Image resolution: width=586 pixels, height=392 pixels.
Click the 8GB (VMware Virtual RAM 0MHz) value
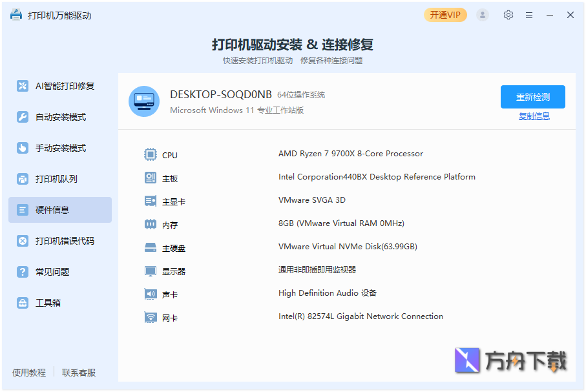coord(341,223)
